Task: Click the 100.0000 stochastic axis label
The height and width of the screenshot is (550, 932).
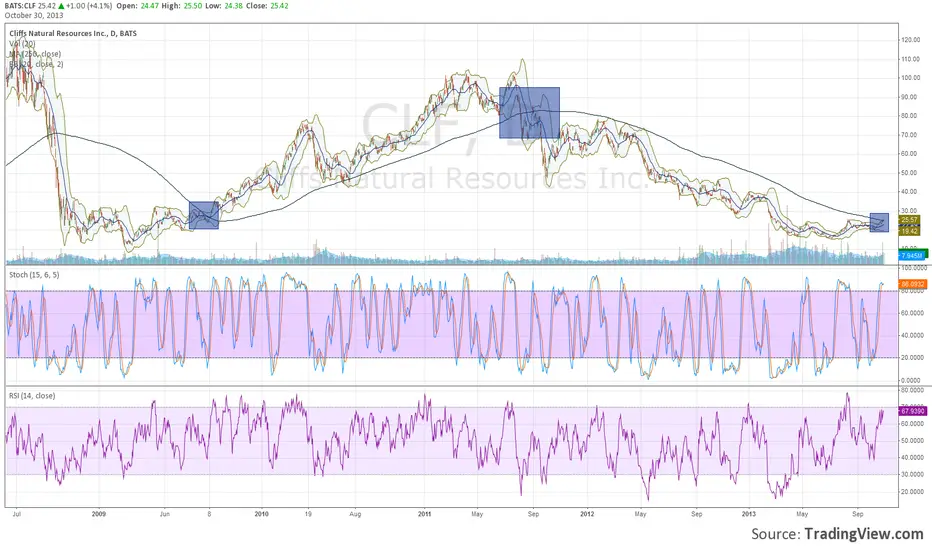Action: click(913, 269)
